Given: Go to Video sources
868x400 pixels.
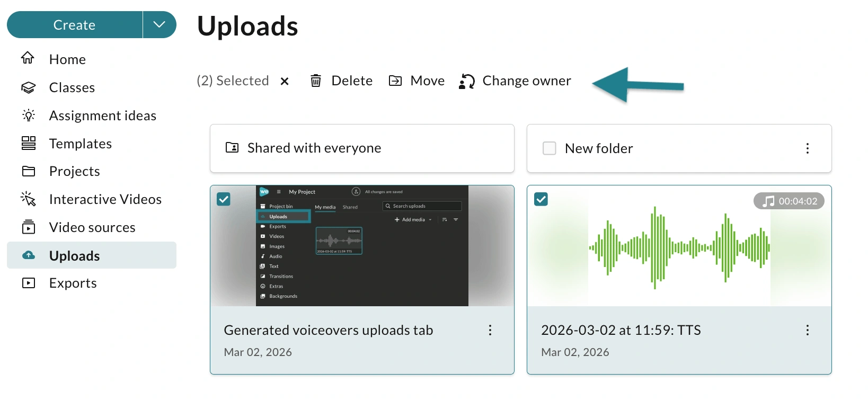Looking at the screenshot, I should coord(92,227).
